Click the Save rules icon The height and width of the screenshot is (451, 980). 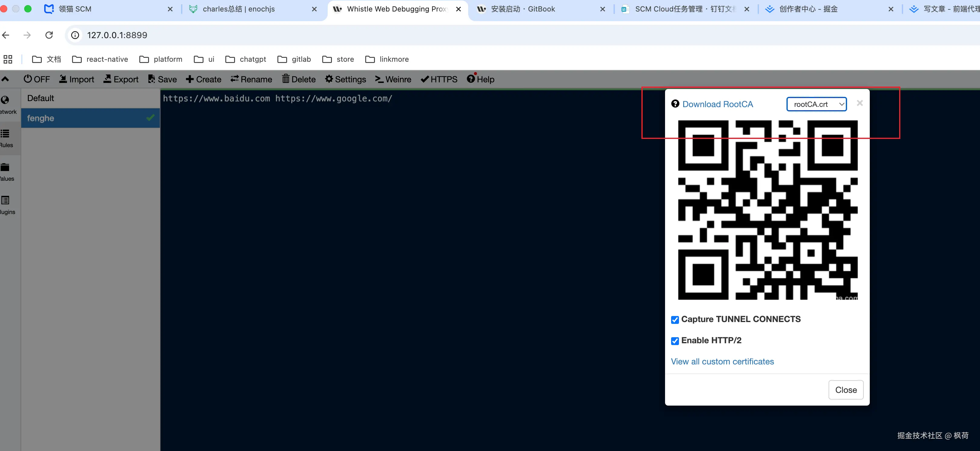151,79
